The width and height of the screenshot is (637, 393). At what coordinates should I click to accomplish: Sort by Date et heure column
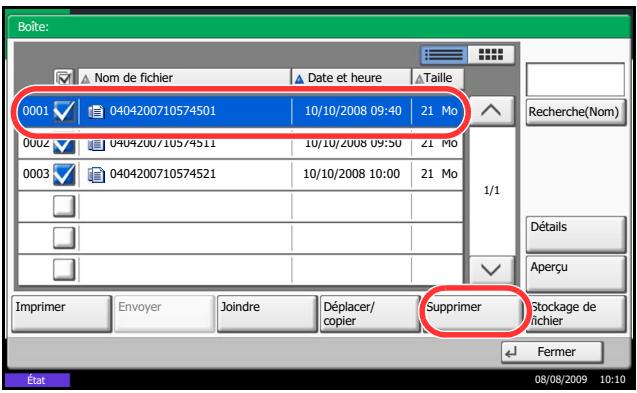coord(351,77)
